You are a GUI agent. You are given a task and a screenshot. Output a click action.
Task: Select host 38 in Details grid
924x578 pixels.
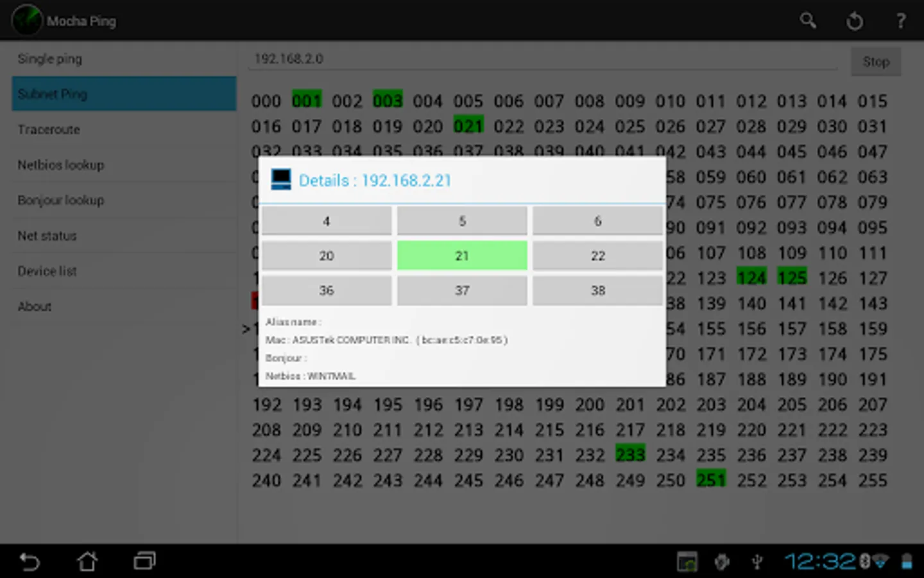[598, 290]
